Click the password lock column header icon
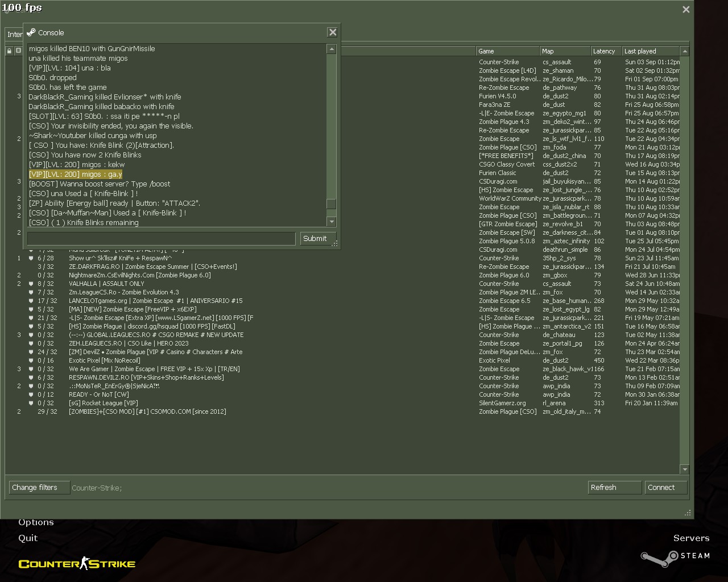 [10, 51]
